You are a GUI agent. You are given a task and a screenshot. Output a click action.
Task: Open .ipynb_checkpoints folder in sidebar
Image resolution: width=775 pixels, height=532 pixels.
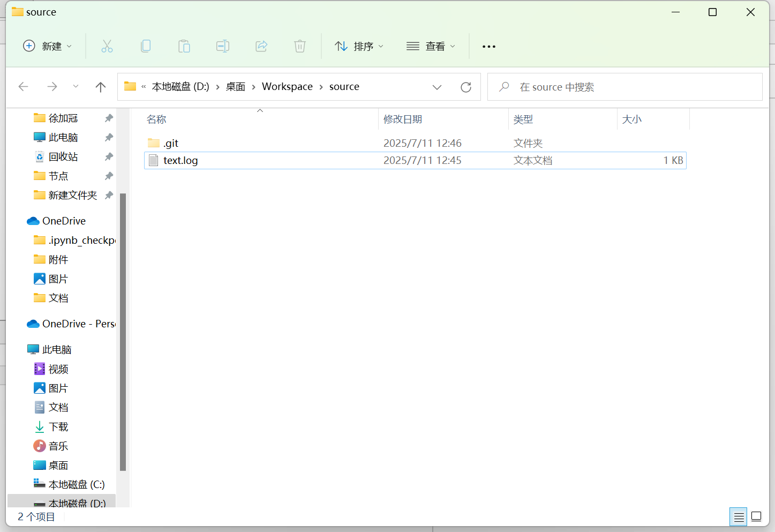pos(81,240)
